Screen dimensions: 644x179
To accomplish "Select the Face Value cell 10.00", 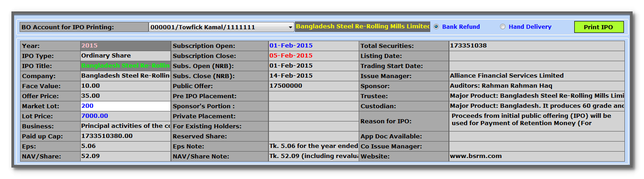I will point(125,86).
